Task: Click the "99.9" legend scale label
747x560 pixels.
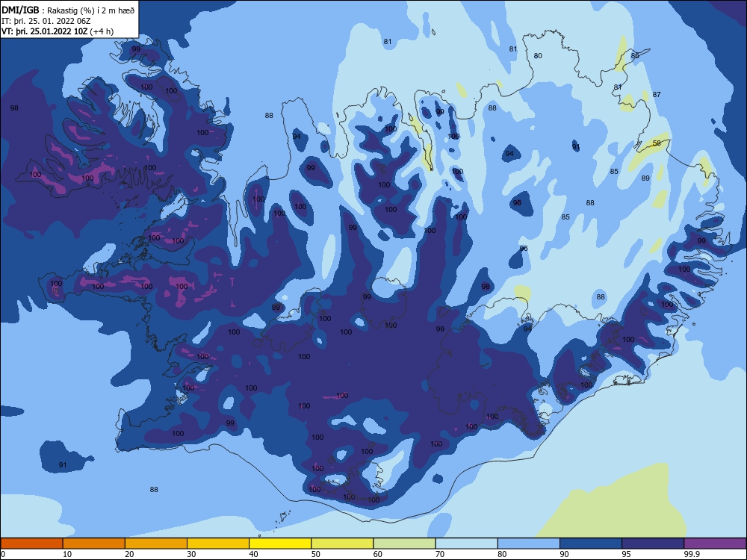Action: point(692,554)
